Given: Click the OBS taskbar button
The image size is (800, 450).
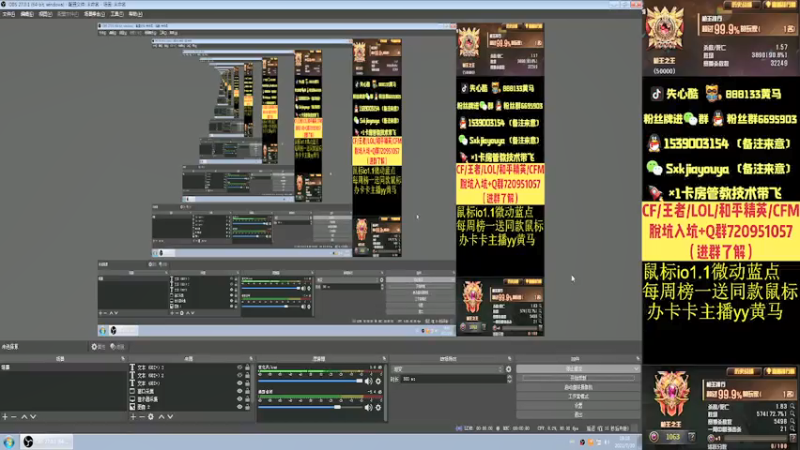Looking at the screenshot, I should pyautogui.click(x=46, y=442).
